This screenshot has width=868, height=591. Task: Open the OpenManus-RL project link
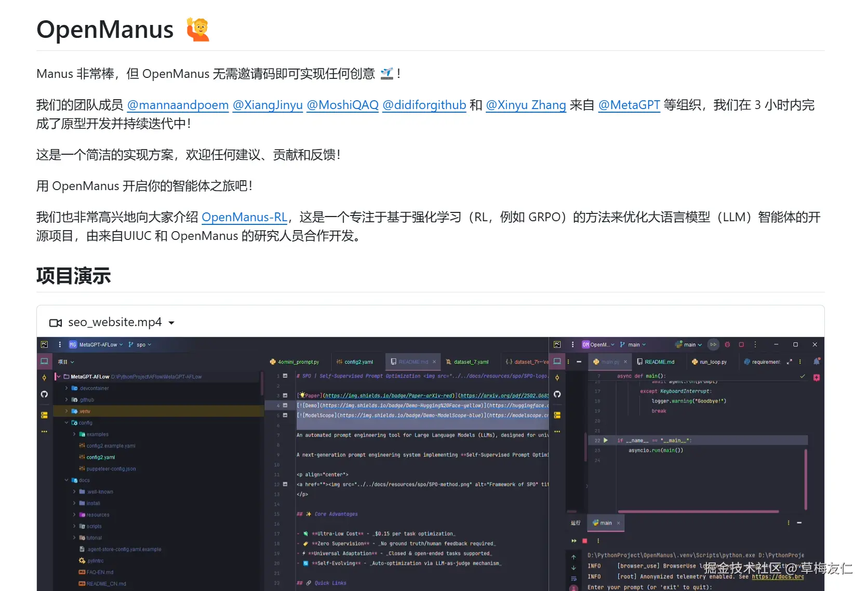tap(244, 217)
